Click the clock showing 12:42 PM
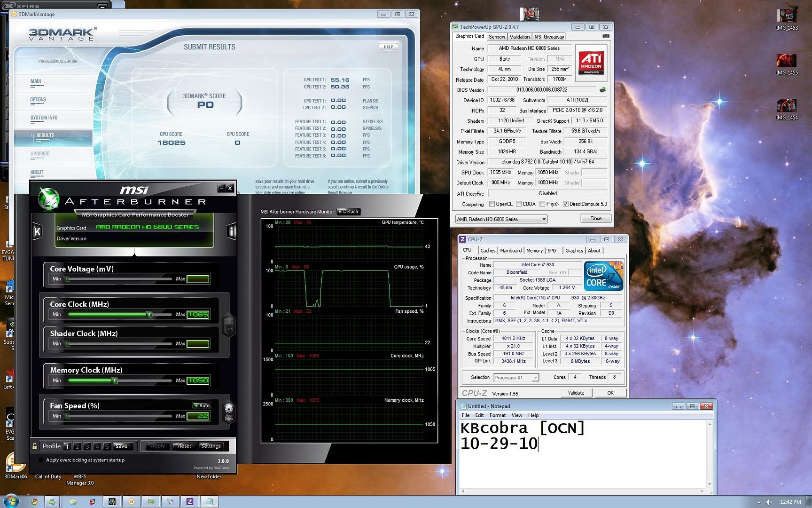Image resolution: width=812 pixels, height=508 pixels. click(790, 502)
